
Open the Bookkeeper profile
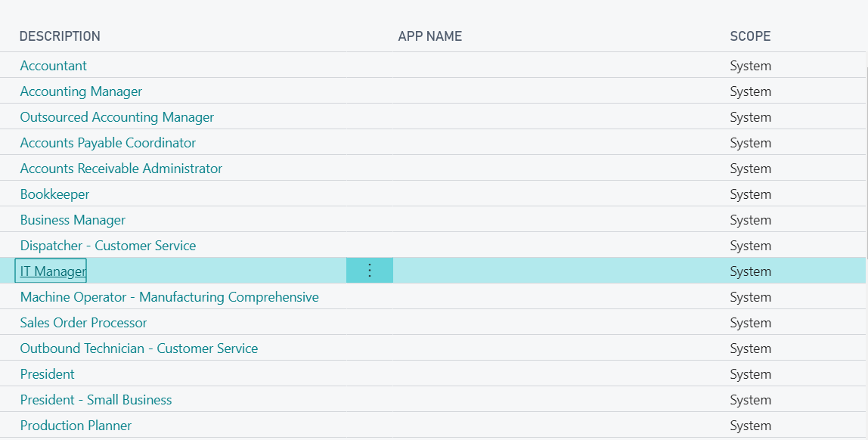(x=54, y=194)
